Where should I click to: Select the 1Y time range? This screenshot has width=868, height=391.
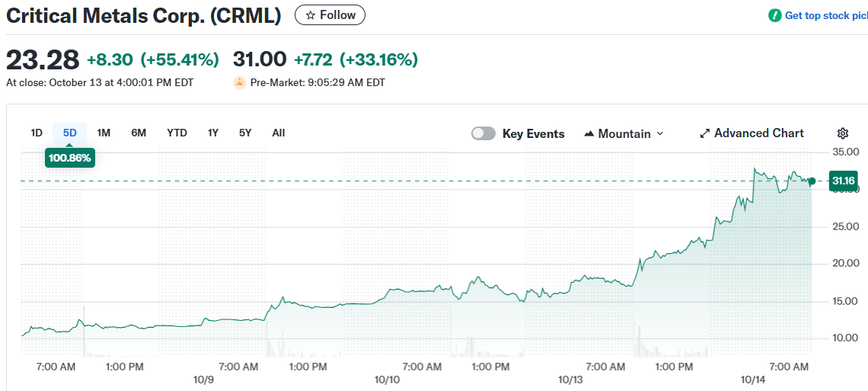coord(213,133)
